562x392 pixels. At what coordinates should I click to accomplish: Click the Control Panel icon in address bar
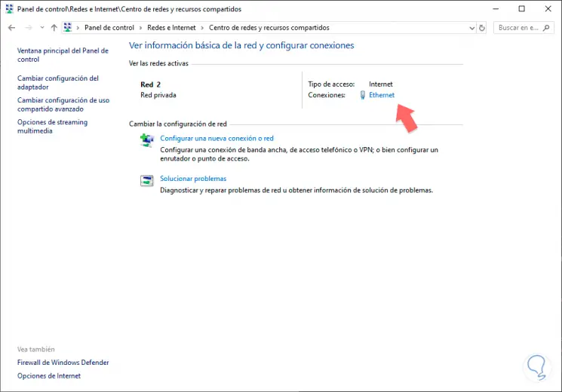(x=68, y=28)
